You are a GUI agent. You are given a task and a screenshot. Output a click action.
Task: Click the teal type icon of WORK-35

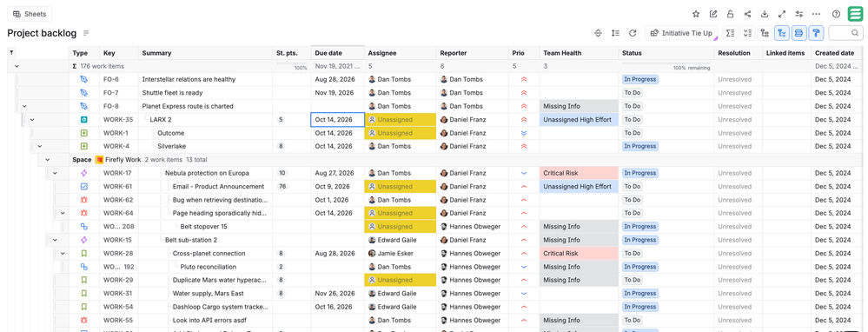[x=84, y=120]
